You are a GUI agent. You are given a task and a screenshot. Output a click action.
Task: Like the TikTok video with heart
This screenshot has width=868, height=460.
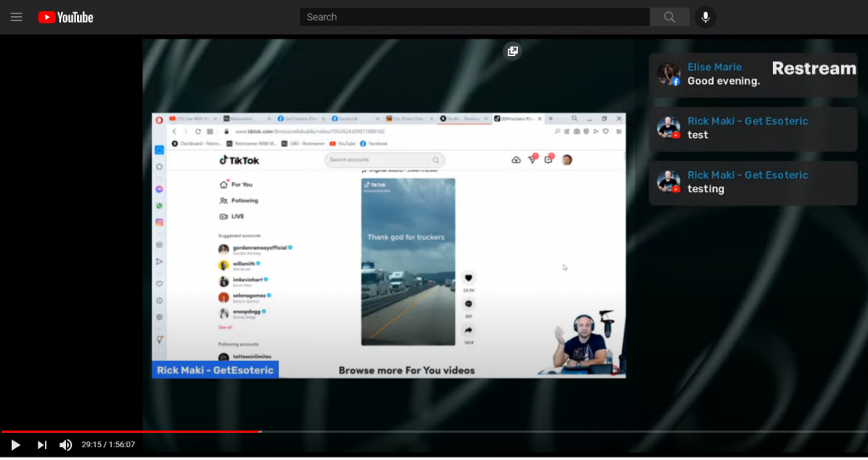[468, 278]
